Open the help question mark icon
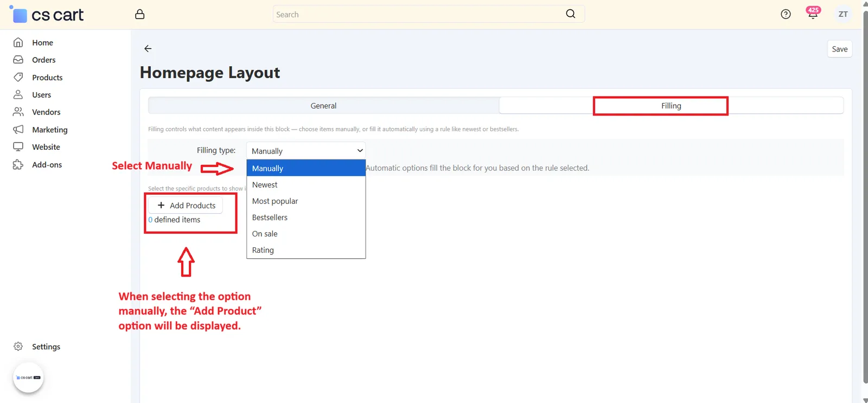This screenshot has width=868, height=403. (786, 14)
